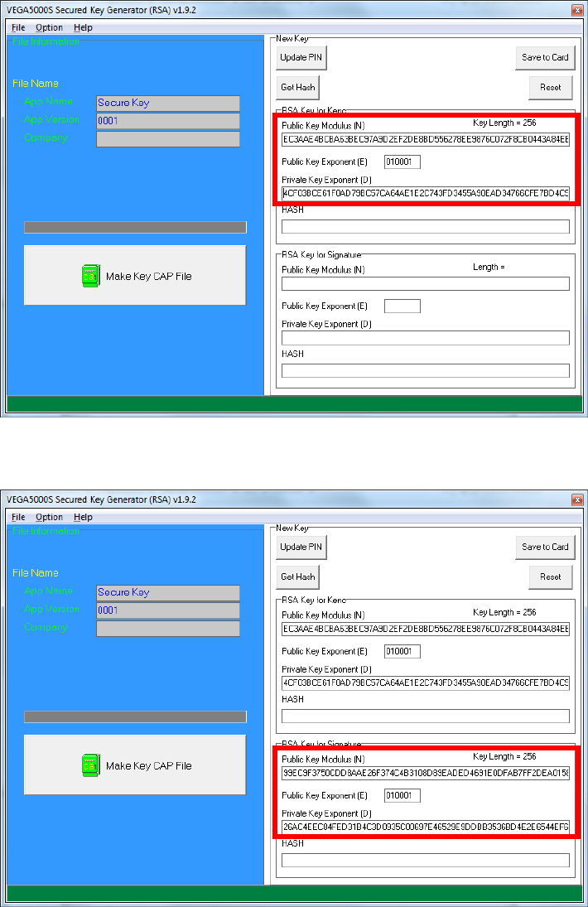Screen dimensions: 588x907
Task: Click Company field in bottom window
Action: [168, 628]
